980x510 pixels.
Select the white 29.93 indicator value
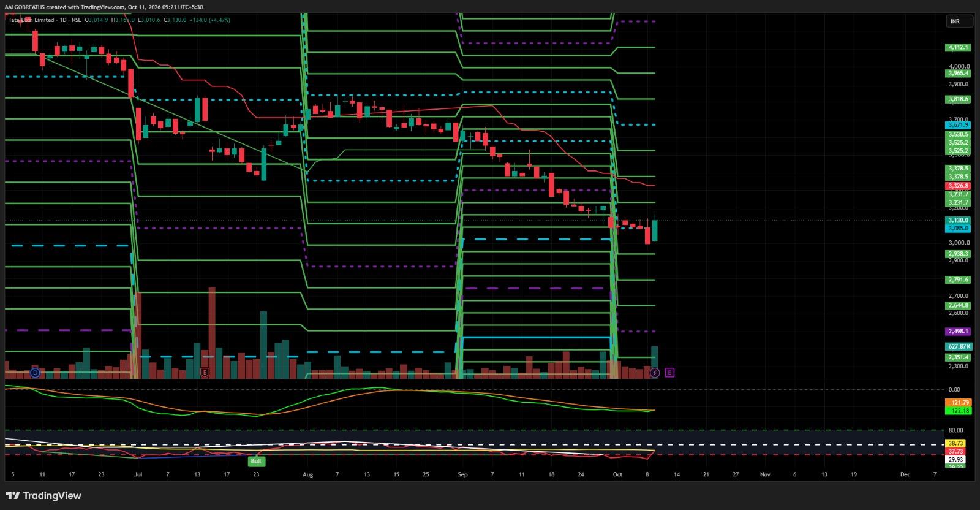pos(956,459)
